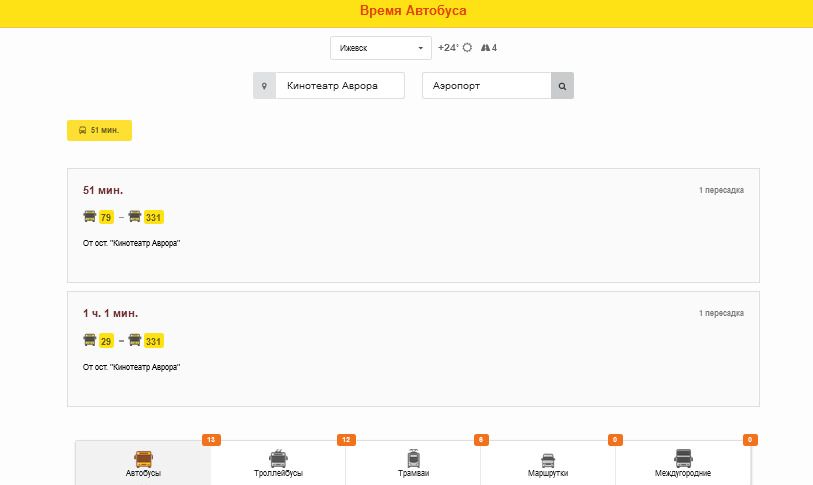Click the location pin icon
This screenshot has width=813, height=485.
[264, 86]
